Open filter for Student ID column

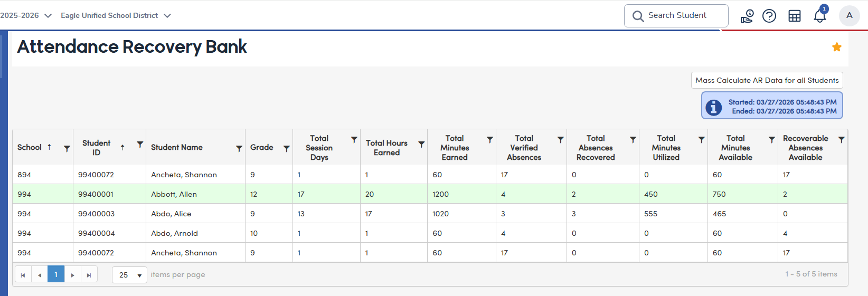(x=140, y=144)
